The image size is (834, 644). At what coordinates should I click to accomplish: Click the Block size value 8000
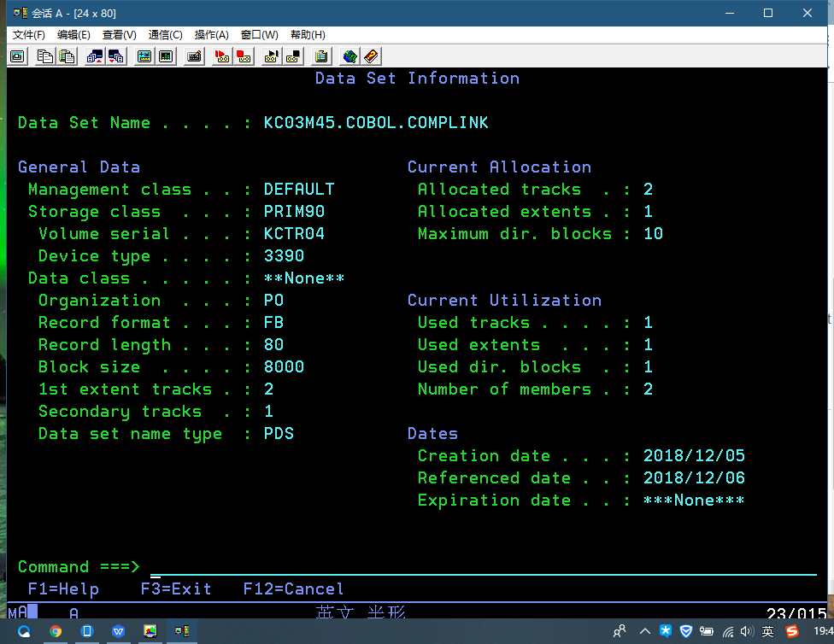click(284, 367)
